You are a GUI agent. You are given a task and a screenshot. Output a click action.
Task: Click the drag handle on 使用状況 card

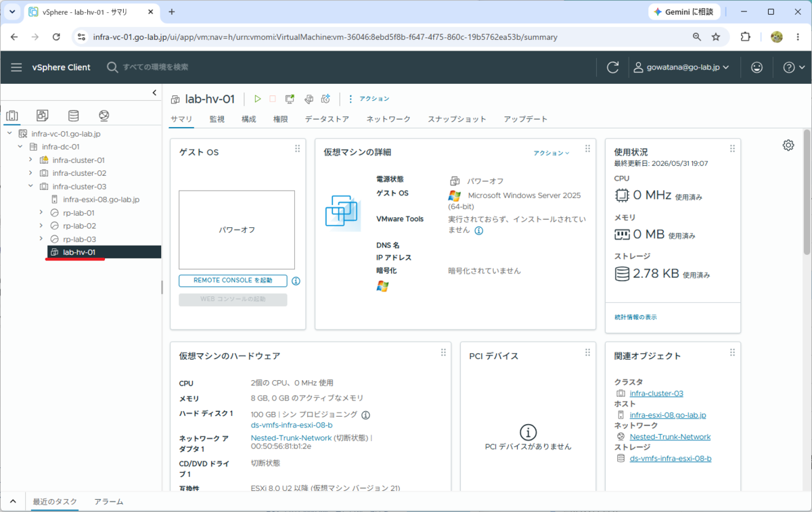[732, 149]
